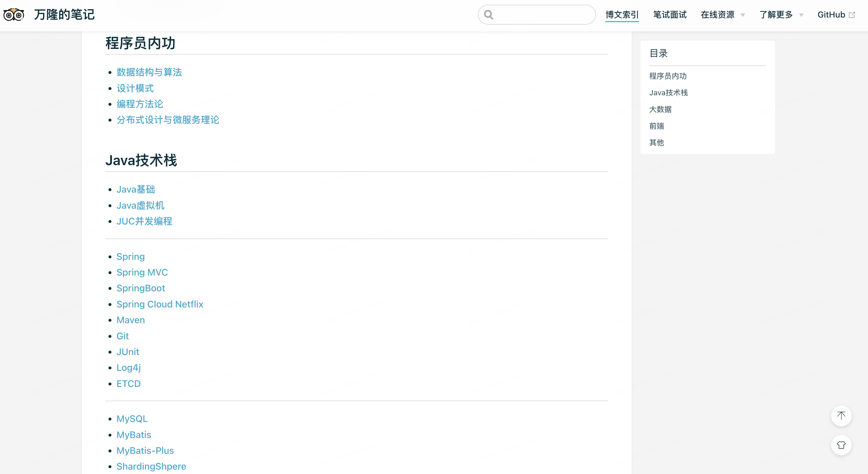Screen dimensions: 868x474
Task: Open the 编程方法论 link
Action: (140, 104)
